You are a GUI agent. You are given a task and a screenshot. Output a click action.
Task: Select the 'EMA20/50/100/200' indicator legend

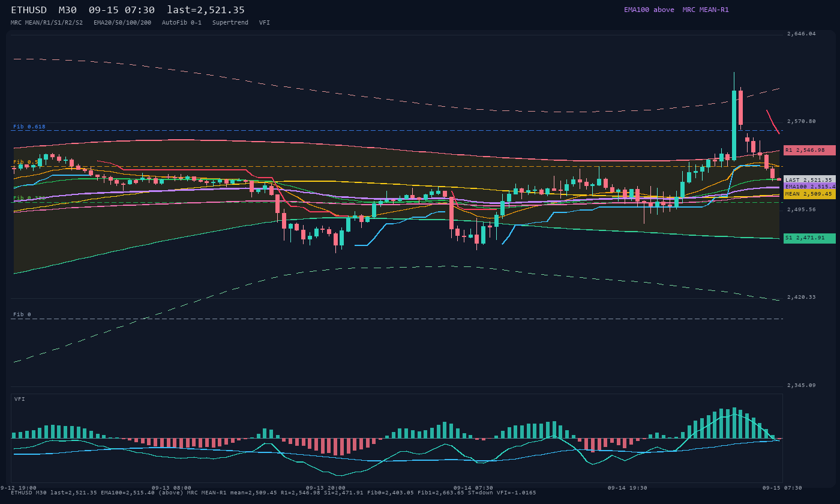click(x=122, y=23)
